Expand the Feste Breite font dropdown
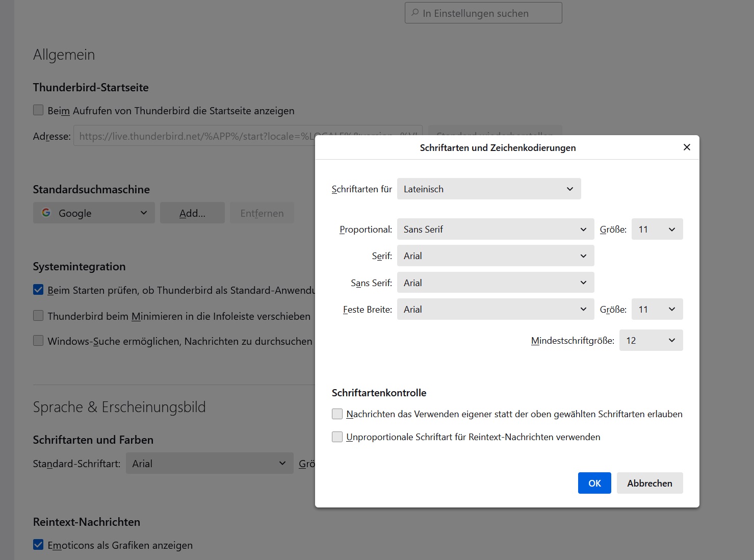The image size is (754, 560). click(495, 310)
